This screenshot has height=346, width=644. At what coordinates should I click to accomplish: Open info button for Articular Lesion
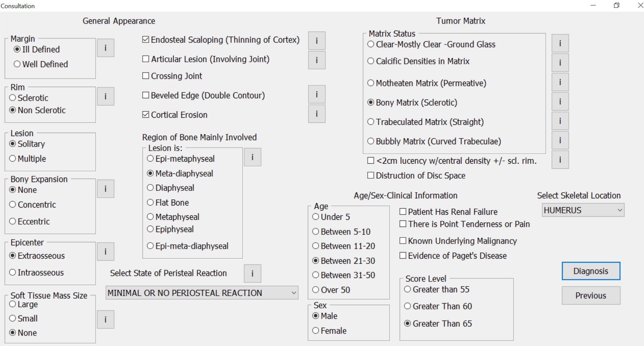(317, 60)
